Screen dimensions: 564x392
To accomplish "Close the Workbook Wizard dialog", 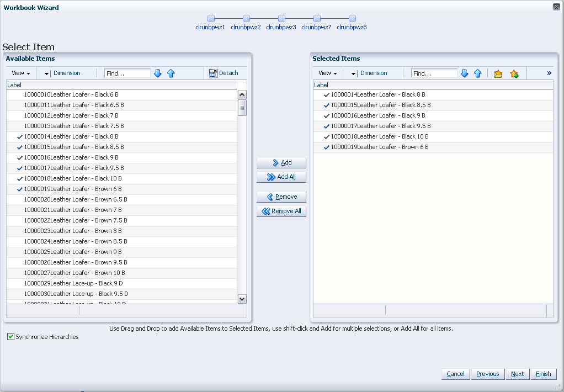I will click(x=556, y=7).
